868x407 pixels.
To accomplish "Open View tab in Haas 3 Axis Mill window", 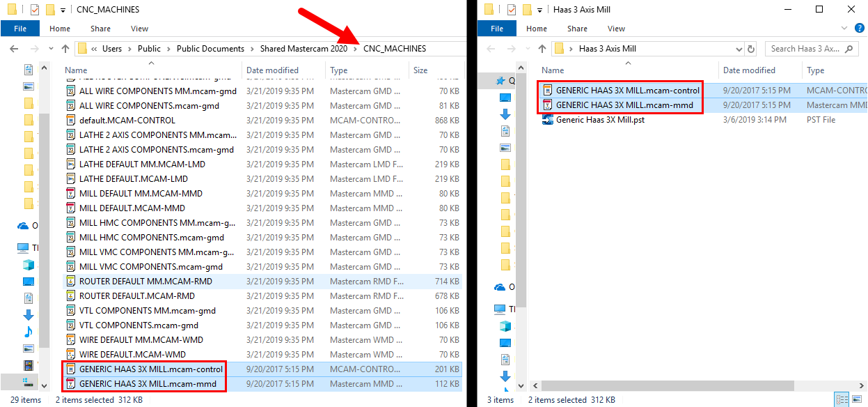I will pos(616,29).
